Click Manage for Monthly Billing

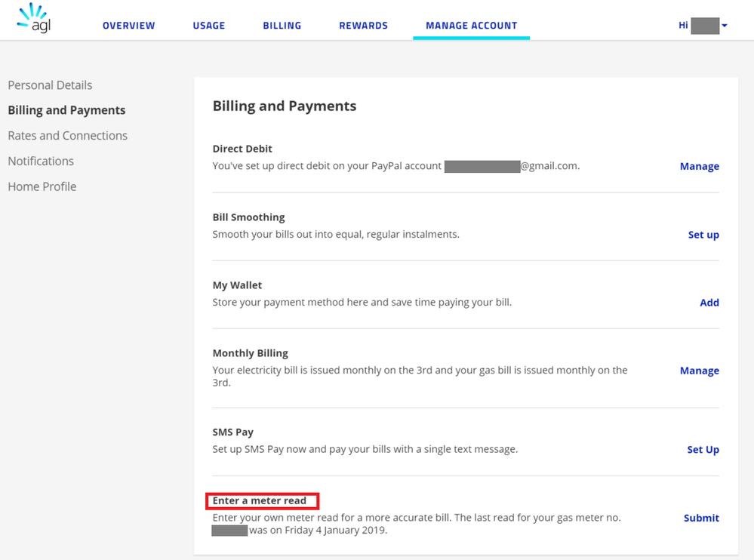[x=699, y=371]
